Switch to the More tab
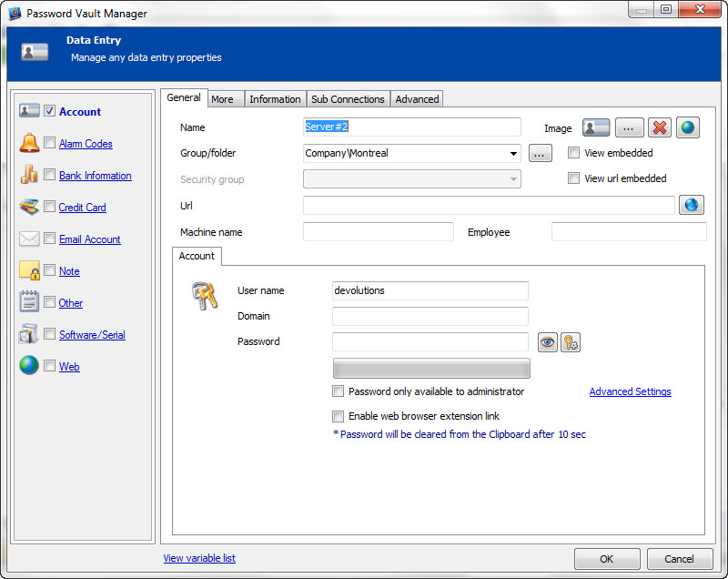Screen dimensions: 728x579 tap(226, 99)
